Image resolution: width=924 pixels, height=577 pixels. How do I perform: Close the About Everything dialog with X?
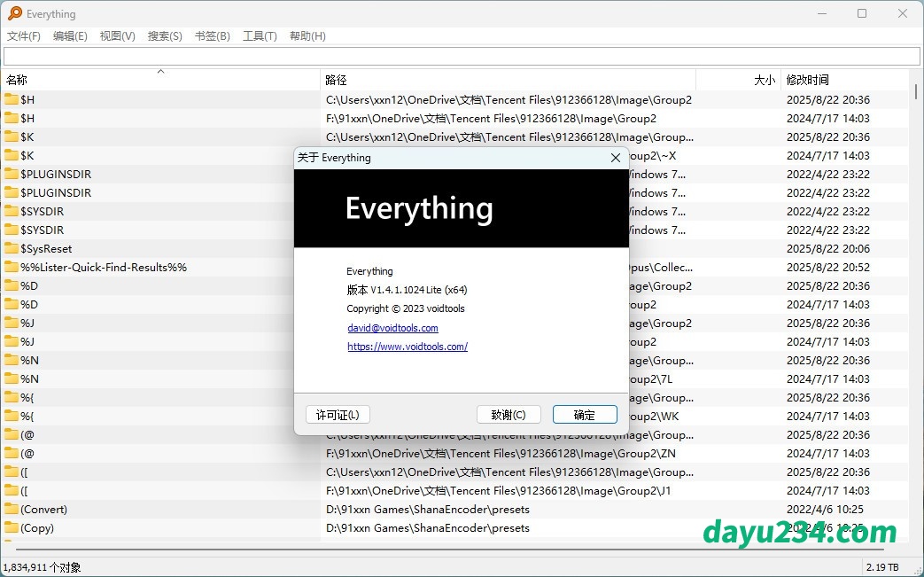tap(616, 158)
